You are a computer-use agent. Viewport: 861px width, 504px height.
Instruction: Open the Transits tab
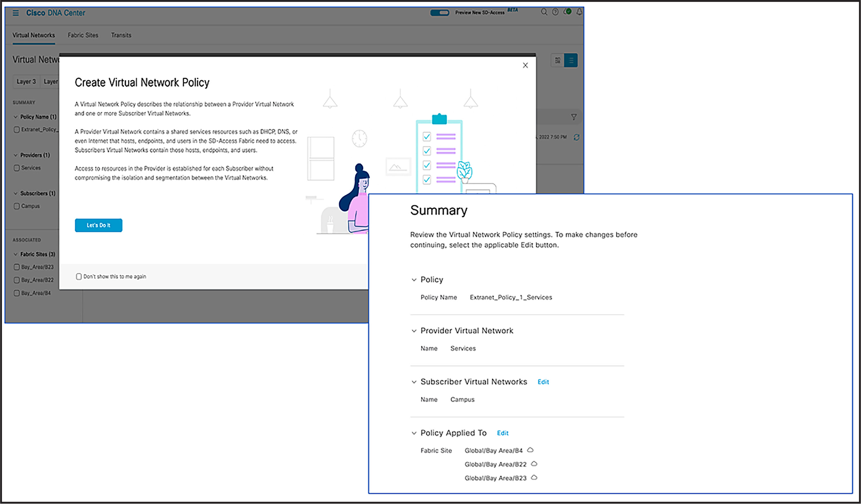[x=121, y=35]
